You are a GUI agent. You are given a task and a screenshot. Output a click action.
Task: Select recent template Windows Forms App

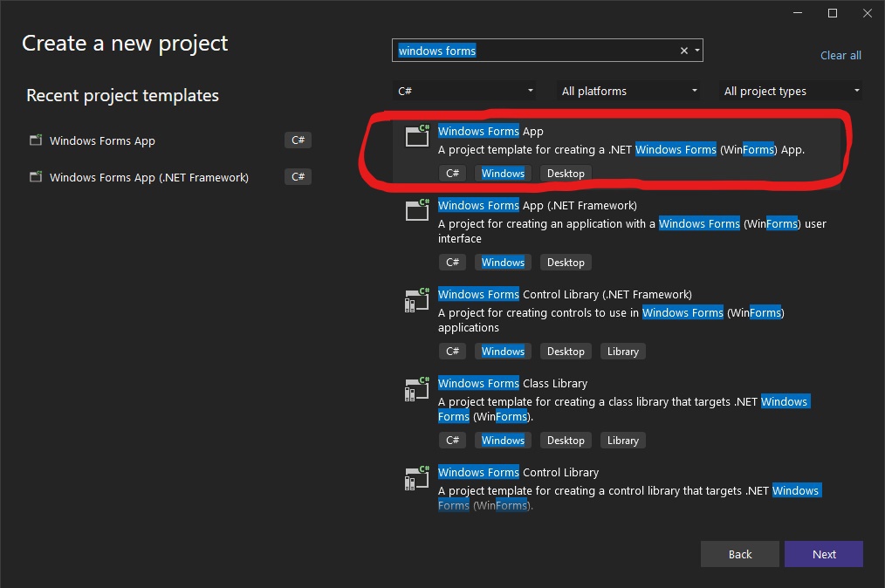pyautogui.click(x=102, y=140)
